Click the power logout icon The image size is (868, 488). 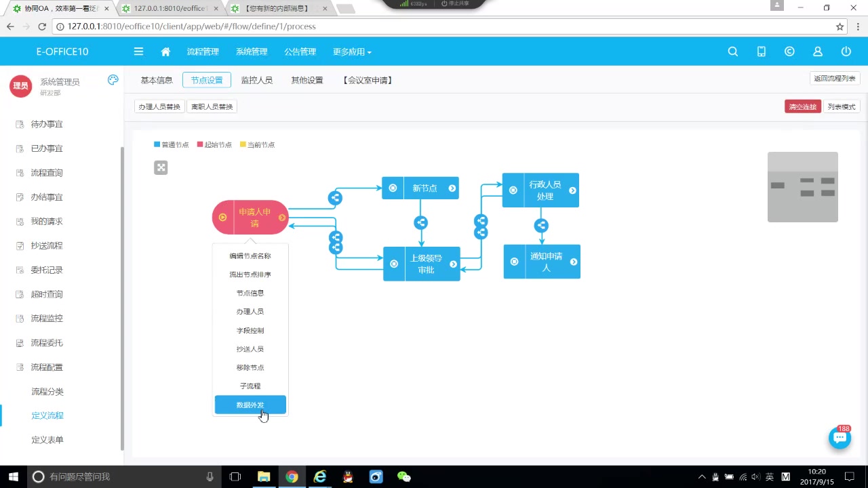click(846, 52)
